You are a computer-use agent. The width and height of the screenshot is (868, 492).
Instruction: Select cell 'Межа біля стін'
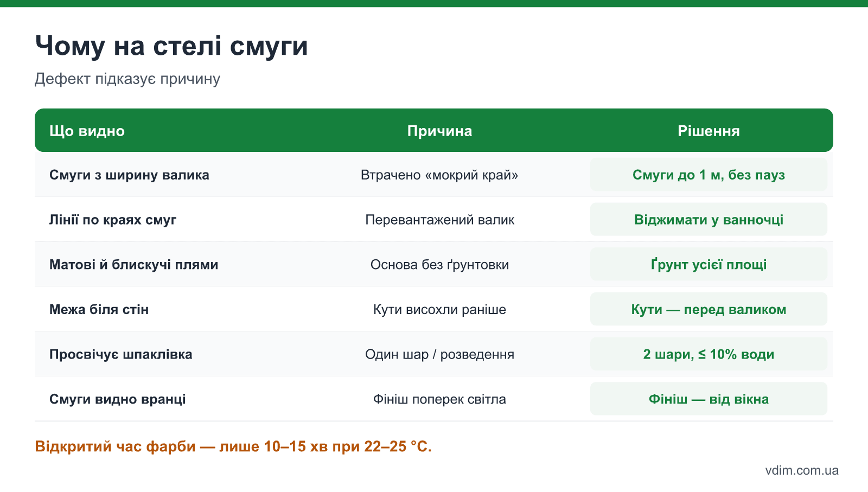click(x=99, y=310)
